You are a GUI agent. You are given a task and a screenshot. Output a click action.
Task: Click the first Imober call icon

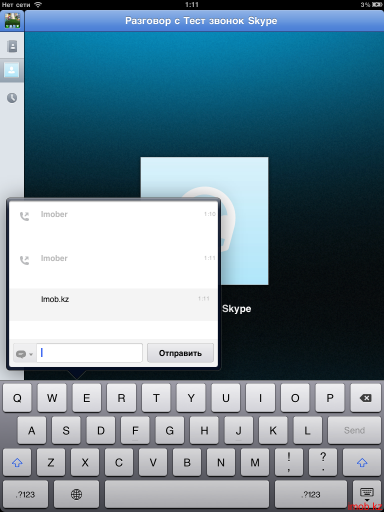click(24, 216)
